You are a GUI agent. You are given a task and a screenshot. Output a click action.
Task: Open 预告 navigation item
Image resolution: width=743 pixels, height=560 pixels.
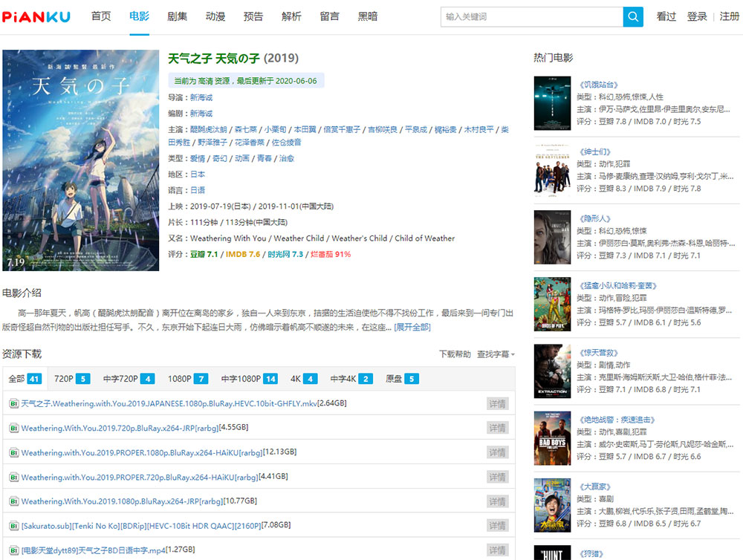tap(253, 16)
